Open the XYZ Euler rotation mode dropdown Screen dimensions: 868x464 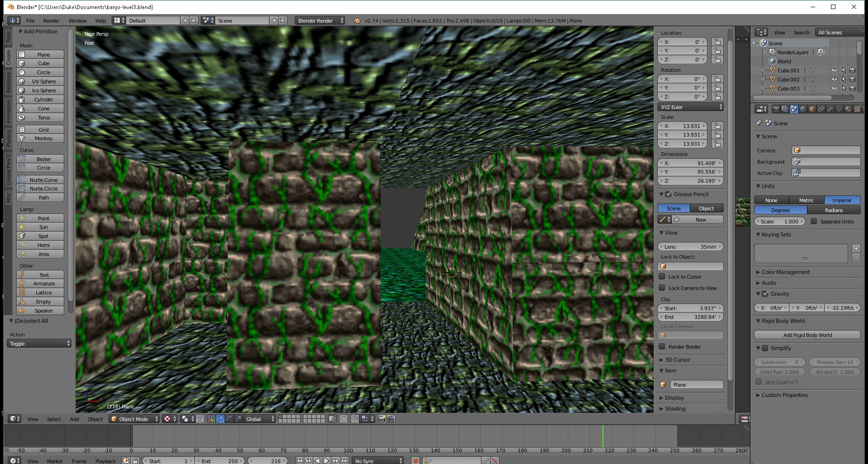tap(690, 107)
